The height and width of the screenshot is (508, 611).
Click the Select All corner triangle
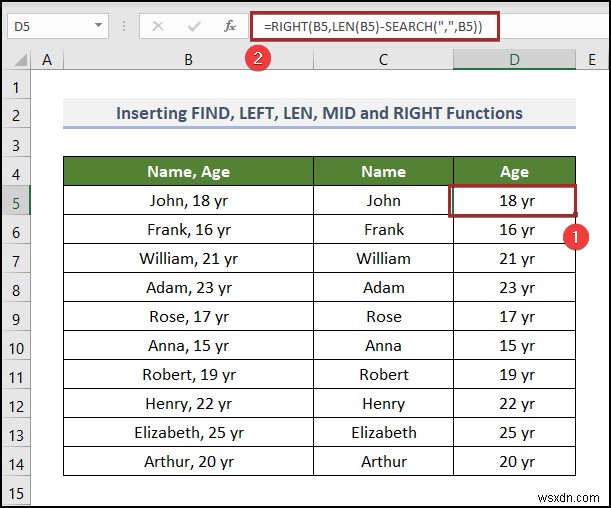click(x=20, y=60)
